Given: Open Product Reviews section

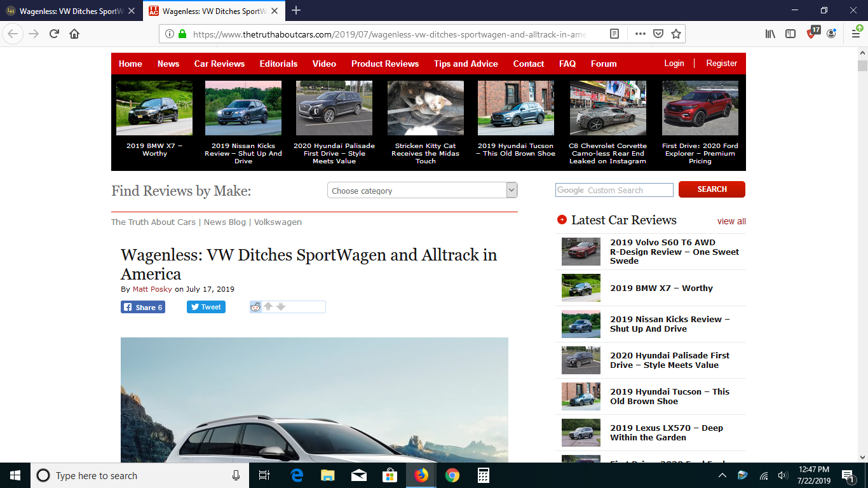Looking at the screenshot, I should (x=385, y=64).
